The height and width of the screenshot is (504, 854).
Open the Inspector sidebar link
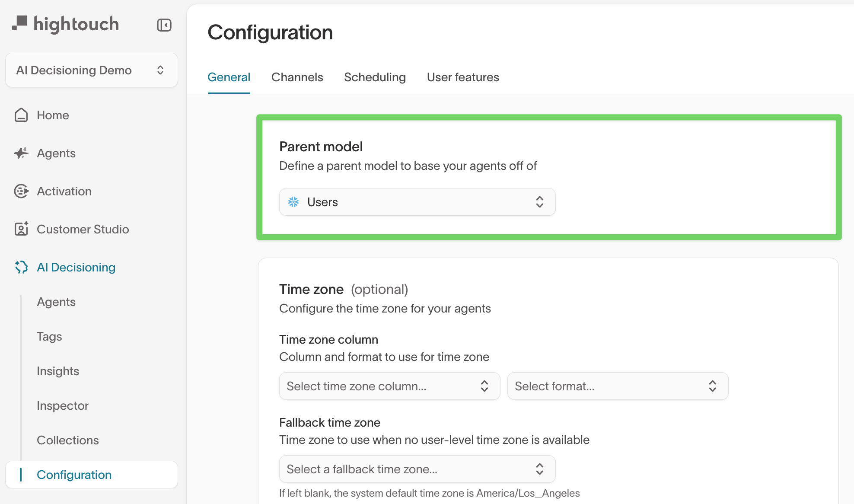pos(63,405)
